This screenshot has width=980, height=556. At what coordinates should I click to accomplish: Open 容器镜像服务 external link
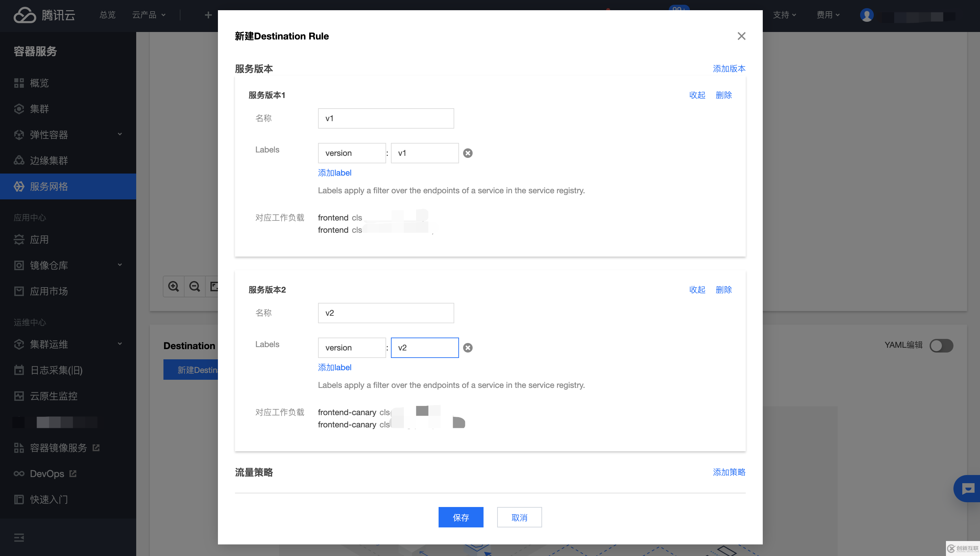coord(68,447)
